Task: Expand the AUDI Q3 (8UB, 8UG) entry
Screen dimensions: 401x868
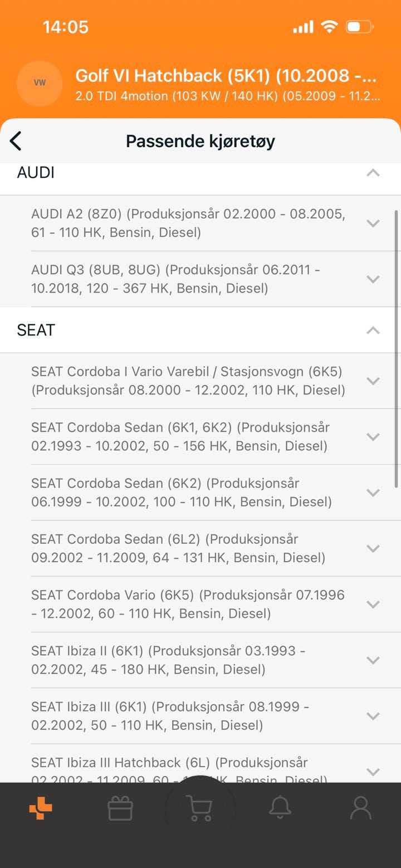Action: pyautogui.click(x=373, y=279)
